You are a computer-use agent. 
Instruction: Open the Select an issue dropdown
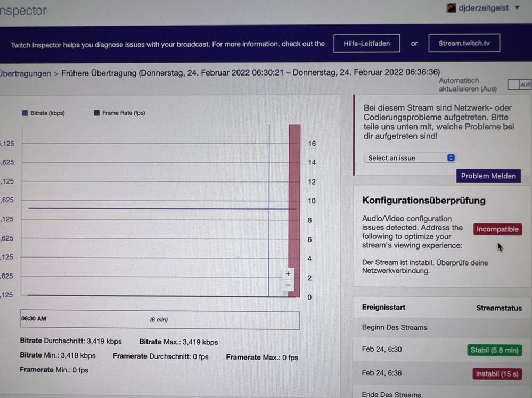(410, 158)
